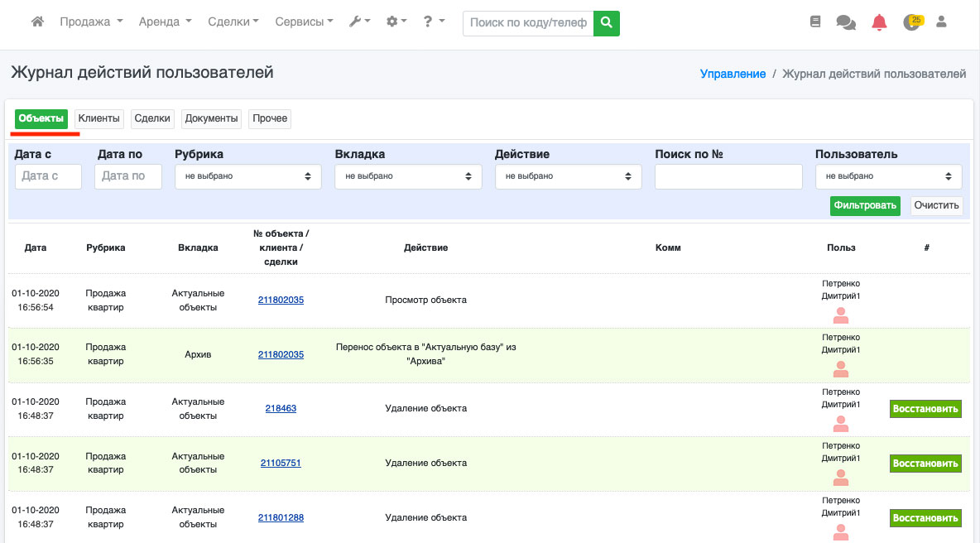Screen dimensions: 980x543
Task: Switch to the Клиенты tab
Action: click(99, 119)
